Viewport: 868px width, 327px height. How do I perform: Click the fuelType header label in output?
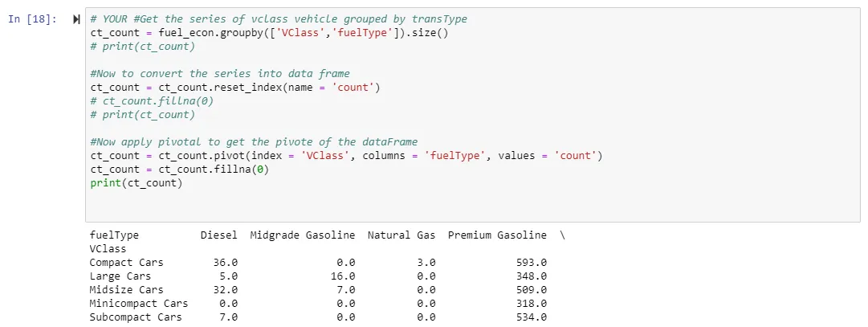pos(114,235)
